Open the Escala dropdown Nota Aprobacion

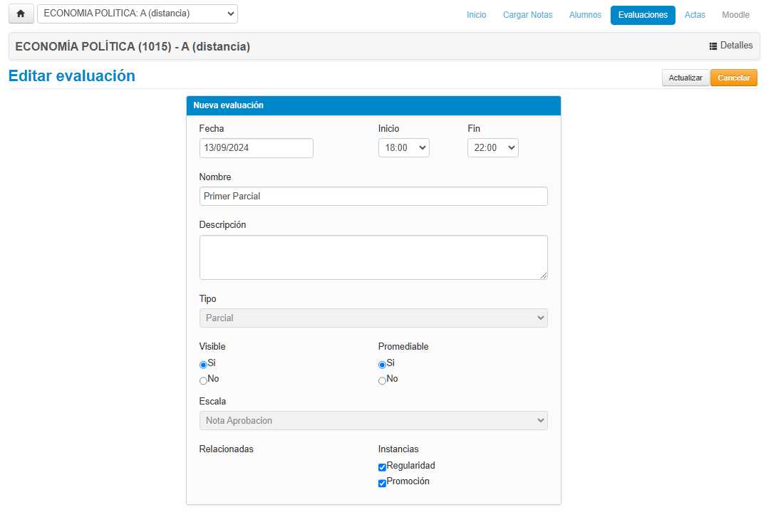pyautogui.click(x=373, y=421)
